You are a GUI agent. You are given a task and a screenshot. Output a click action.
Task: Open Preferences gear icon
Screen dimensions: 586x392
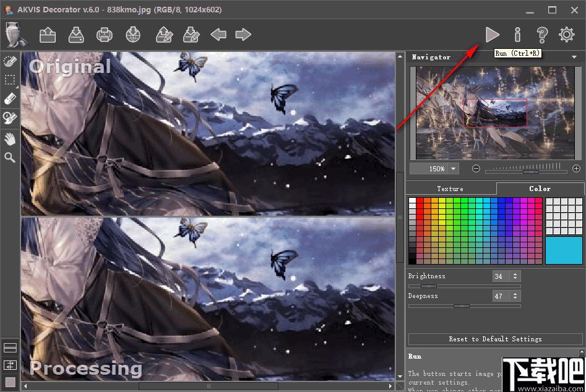point(567,35)
